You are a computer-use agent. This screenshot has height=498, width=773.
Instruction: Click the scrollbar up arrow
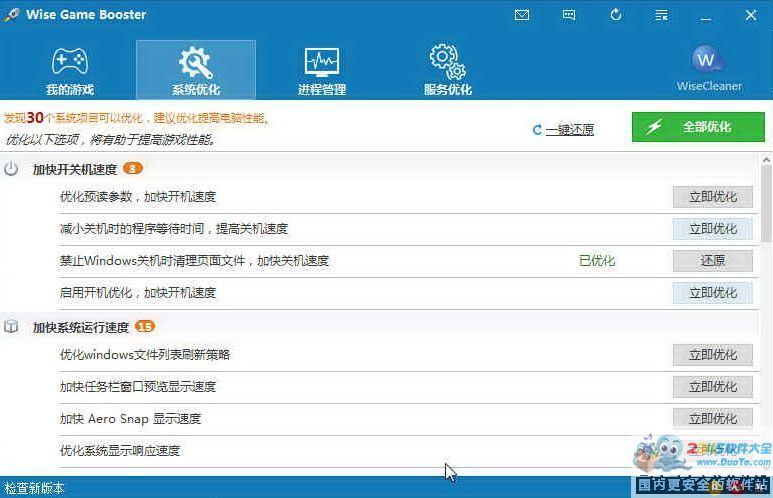point(766,160)
